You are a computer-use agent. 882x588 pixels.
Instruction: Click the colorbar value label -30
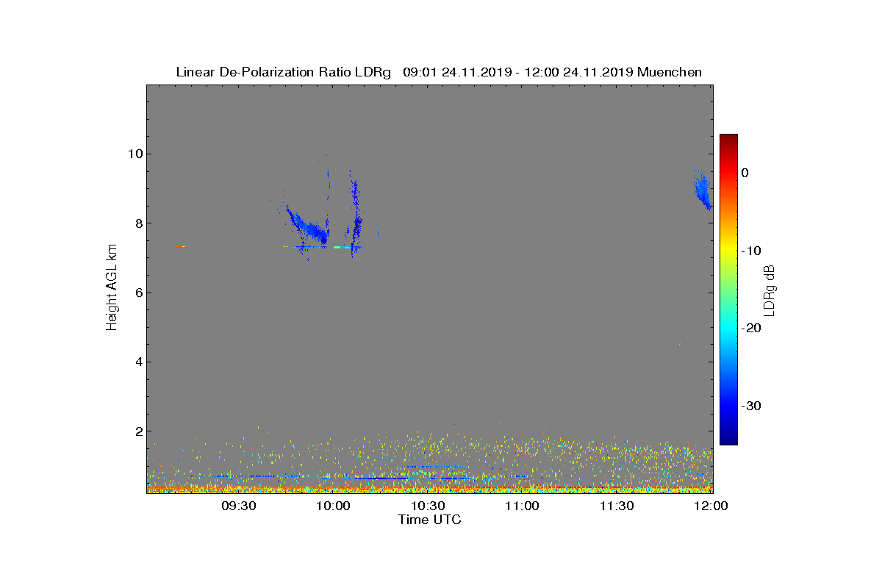pos(751,406)
